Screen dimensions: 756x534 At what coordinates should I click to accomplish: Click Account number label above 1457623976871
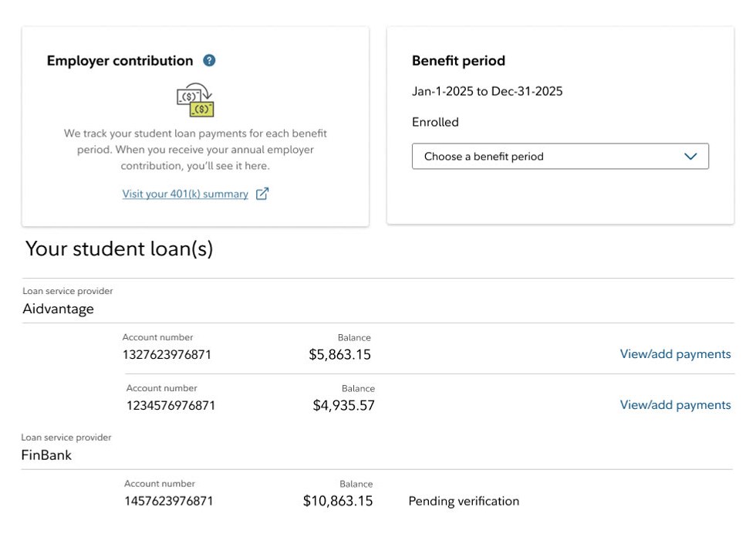coord(160,483)
